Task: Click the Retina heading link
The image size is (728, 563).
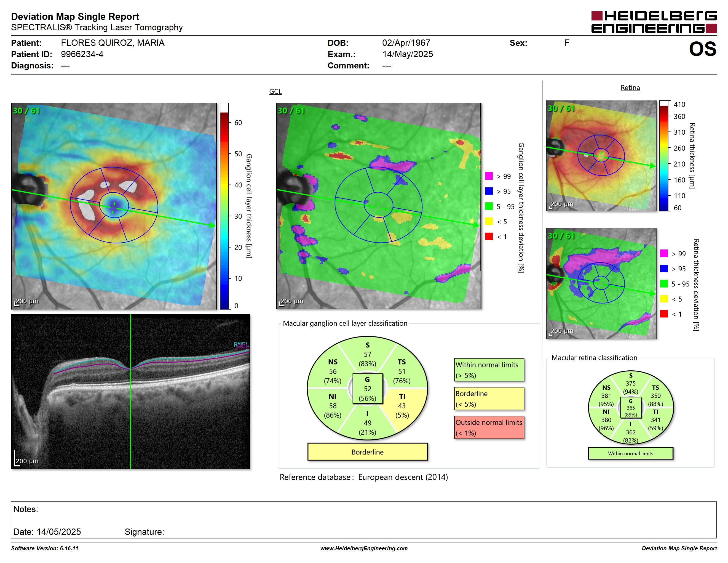Action: pyautogui.click(x=630, y=88)
